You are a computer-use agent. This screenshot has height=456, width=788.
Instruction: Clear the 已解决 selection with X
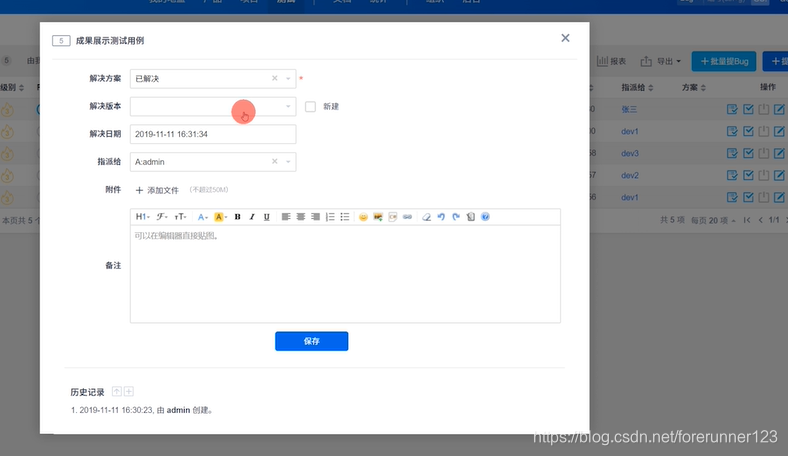[274, 78]
